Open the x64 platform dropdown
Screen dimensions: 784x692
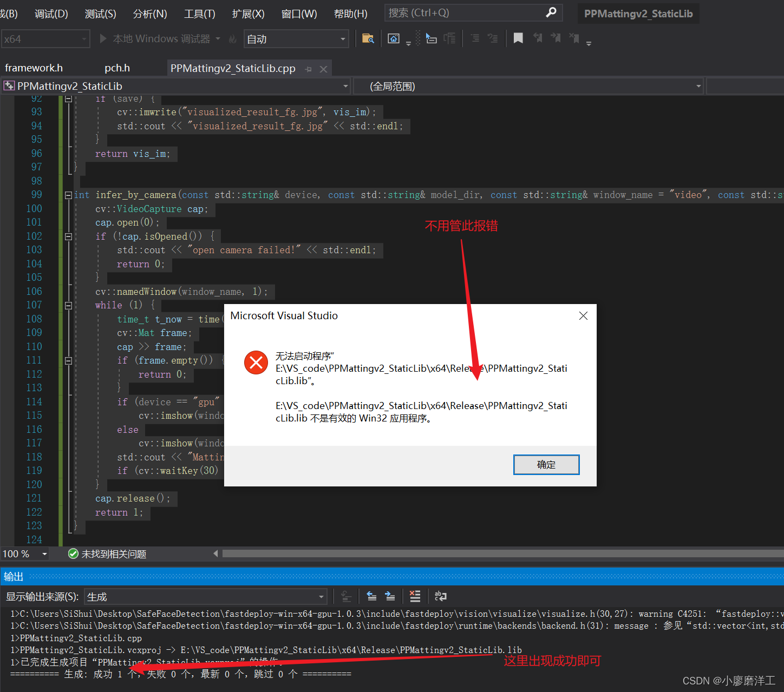click(45, 39)
